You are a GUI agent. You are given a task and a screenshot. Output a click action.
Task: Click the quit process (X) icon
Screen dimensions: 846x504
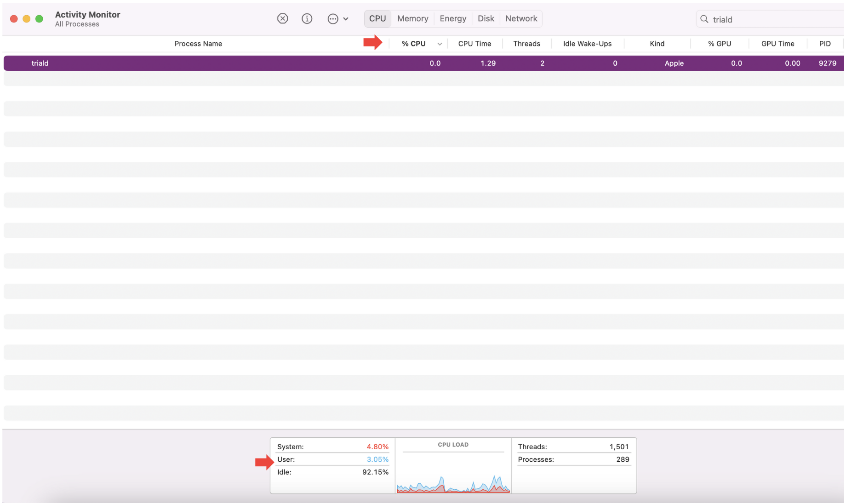(x=282, y=18)
